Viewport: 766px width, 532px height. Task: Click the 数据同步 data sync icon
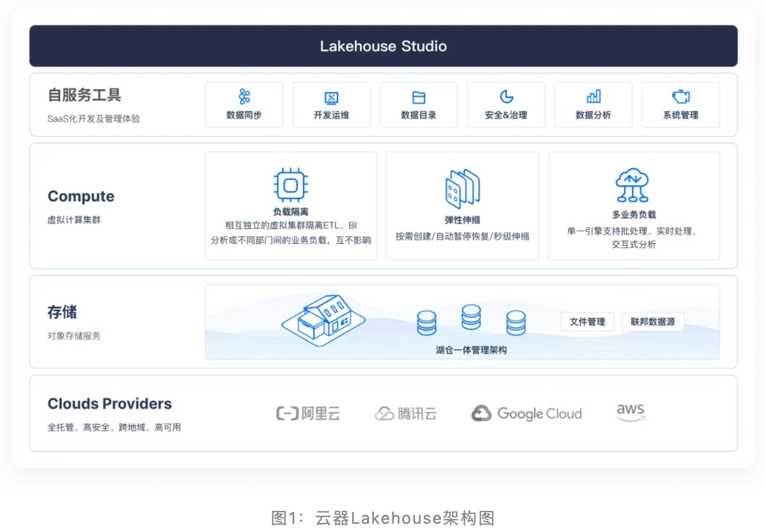coord(244,97)
